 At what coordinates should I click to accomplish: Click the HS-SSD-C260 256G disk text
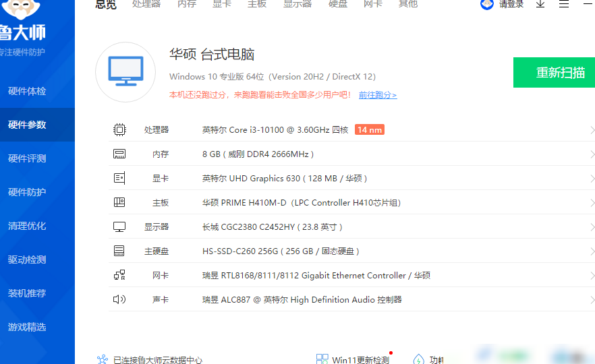pyautogui.click(x=281, y=251)
